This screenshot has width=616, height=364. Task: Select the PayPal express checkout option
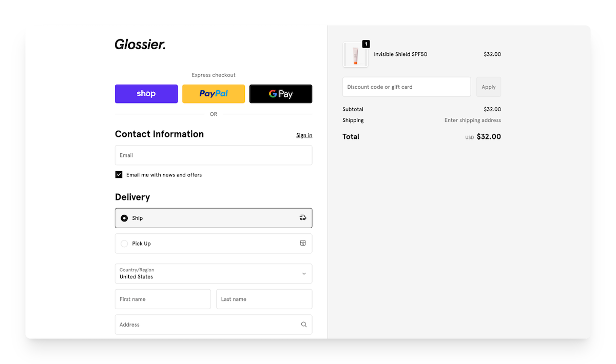[x=214, y=94]
